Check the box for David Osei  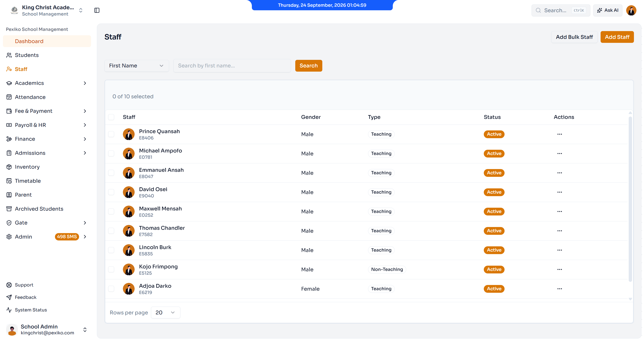[x=111, y=192]
